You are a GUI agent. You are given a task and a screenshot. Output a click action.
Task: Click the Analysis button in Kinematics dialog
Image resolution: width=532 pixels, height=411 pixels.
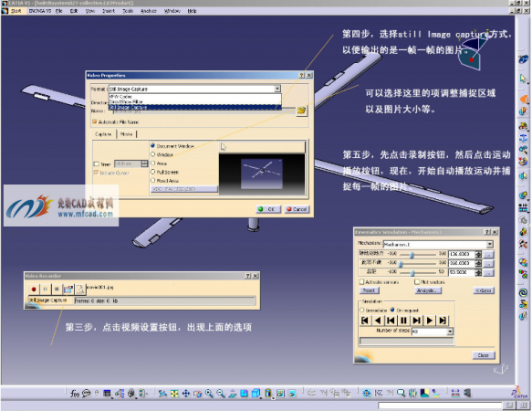point(428,290)
